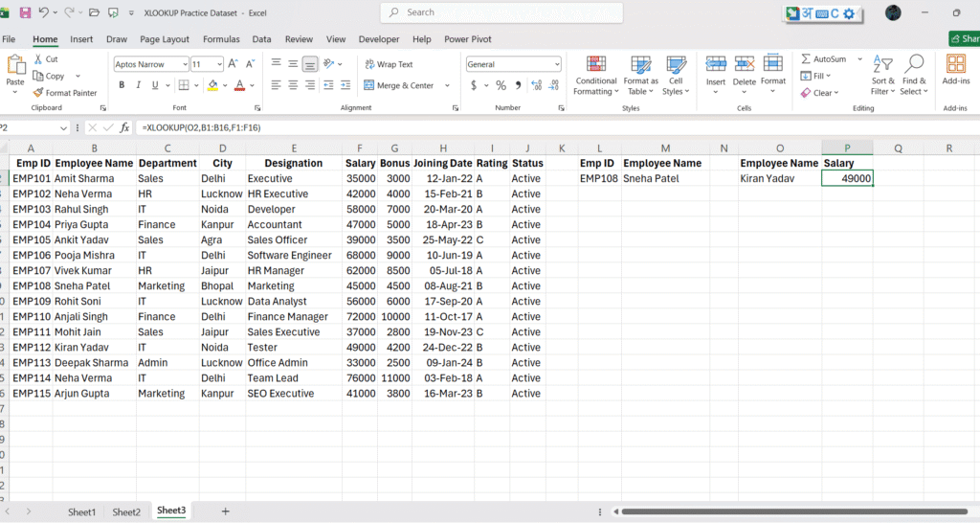Click the Redo arrow icon
This screenshot has width=980, height=523.
[69, 12]
